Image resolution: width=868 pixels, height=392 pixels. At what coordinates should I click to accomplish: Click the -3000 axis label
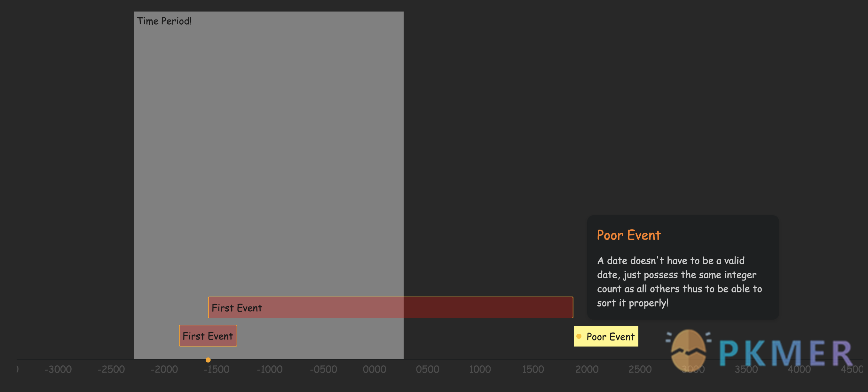click(58, 369)
